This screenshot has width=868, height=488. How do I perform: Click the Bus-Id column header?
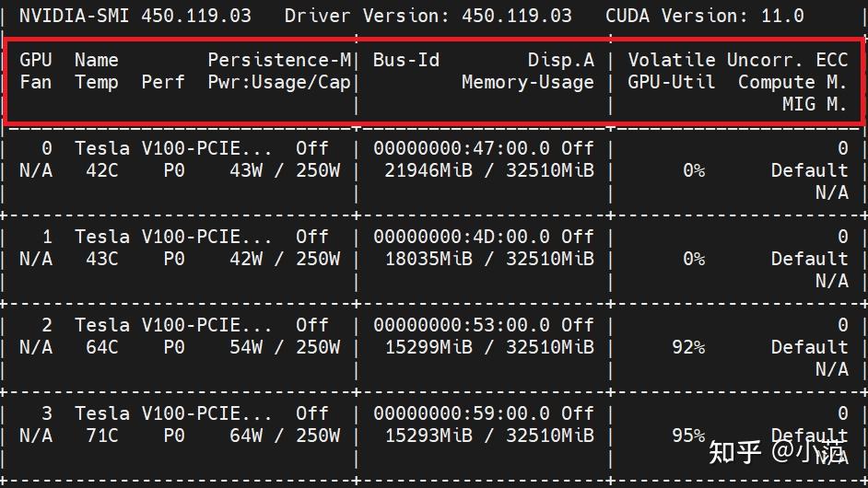point(405,60)
